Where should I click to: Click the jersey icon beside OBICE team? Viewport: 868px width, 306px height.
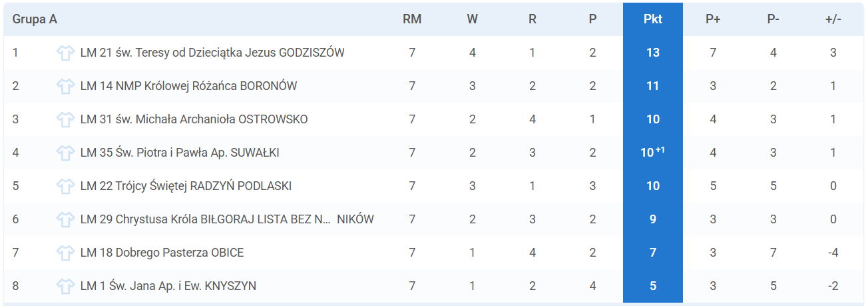65,253
